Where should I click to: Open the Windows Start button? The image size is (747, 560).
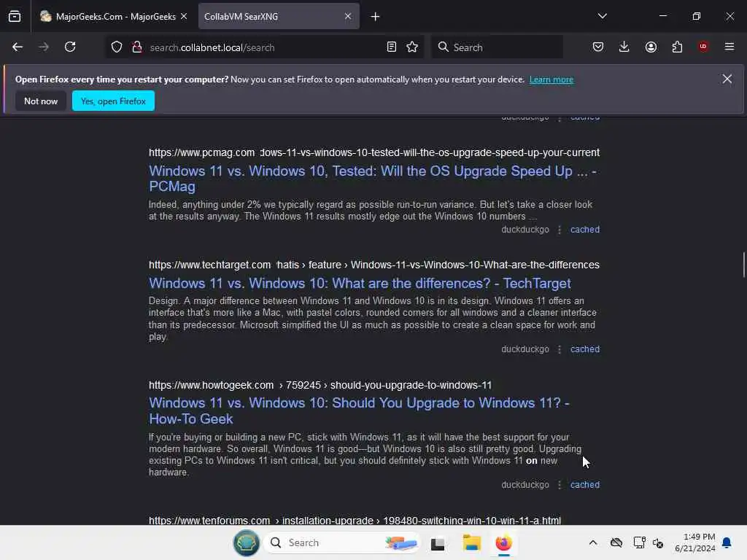pos(247,542)
